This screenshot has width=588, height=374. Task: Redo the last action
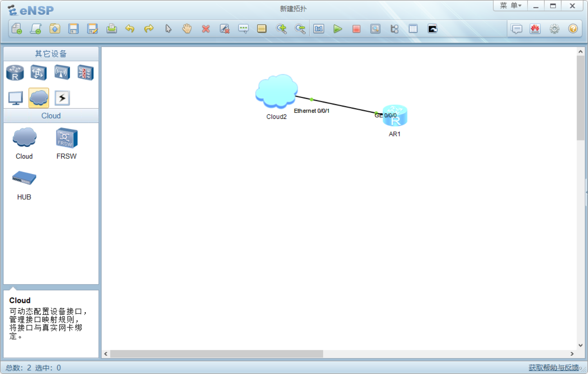pyautogui.click(x=149, y=29)
